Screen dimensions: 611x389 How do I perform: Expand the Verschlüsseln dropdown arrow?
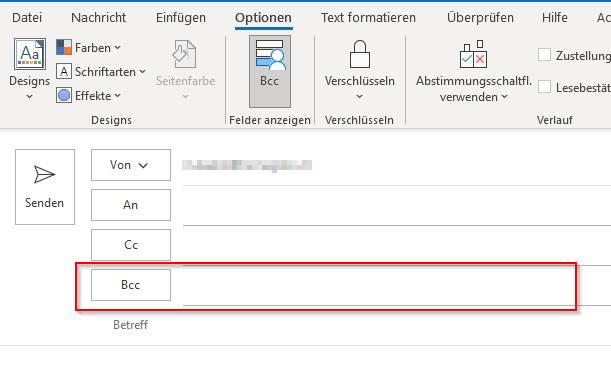(x=360, y=96)
